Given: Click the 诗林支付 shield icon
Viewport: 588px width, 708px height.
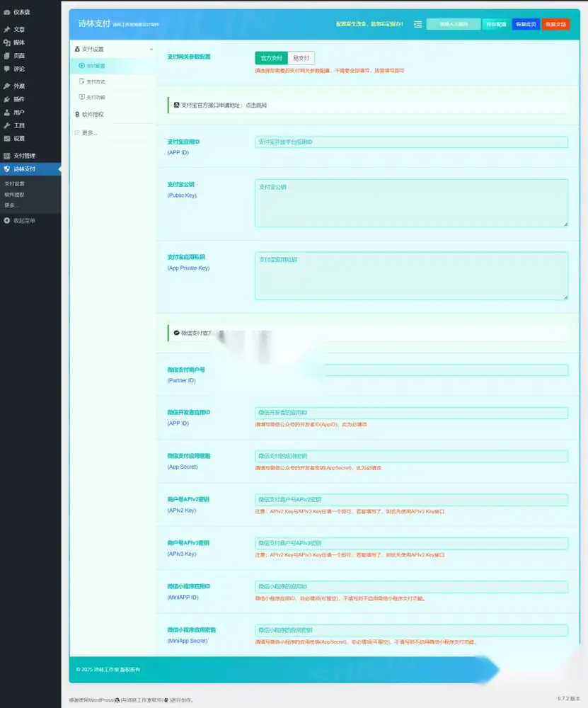Looking at the screenshot, I should tap(7, 169).
